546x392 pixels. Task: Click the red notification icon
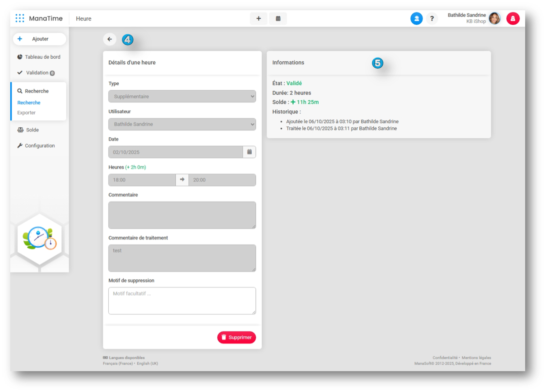pos(513,19)
